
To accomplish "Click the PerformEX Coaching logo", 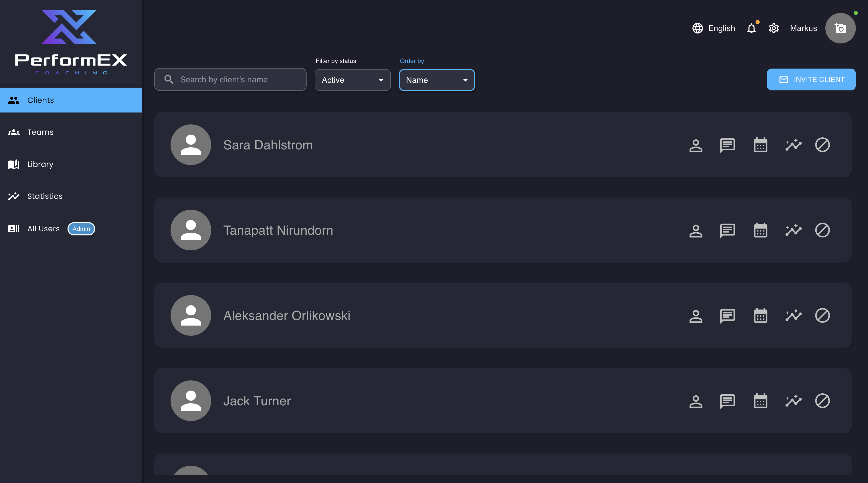I will tap(71, 42).
